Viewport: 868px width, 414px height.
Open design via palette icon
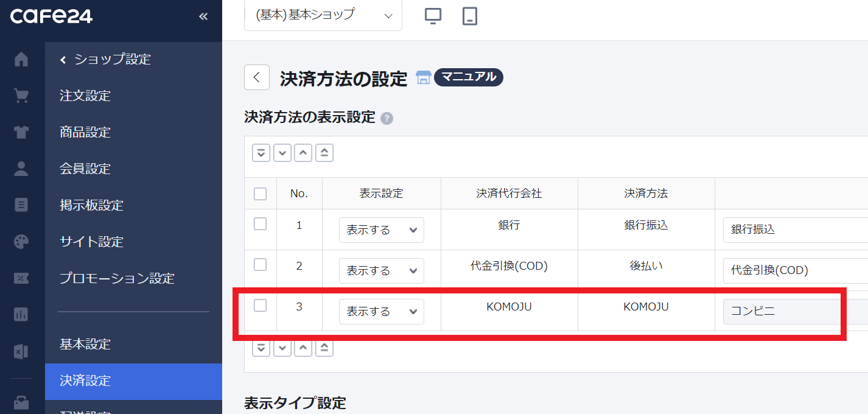point(21,242)
